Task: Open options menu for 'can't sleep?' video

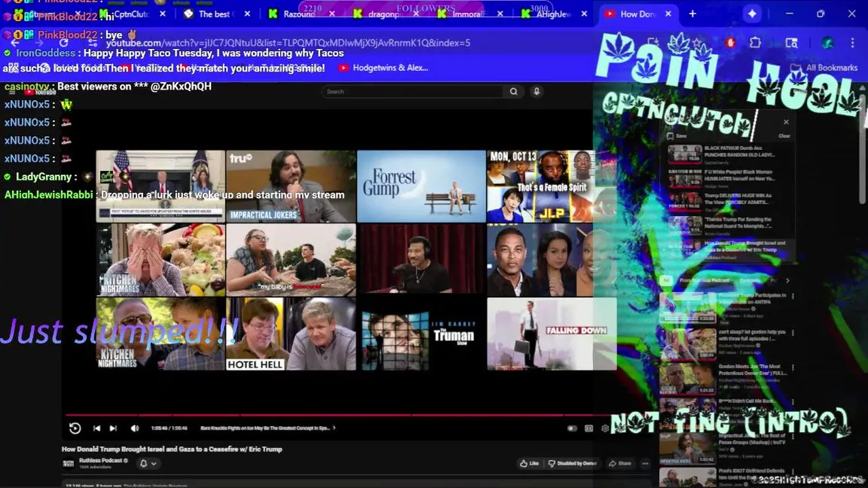Action: [x=791, y=332]
